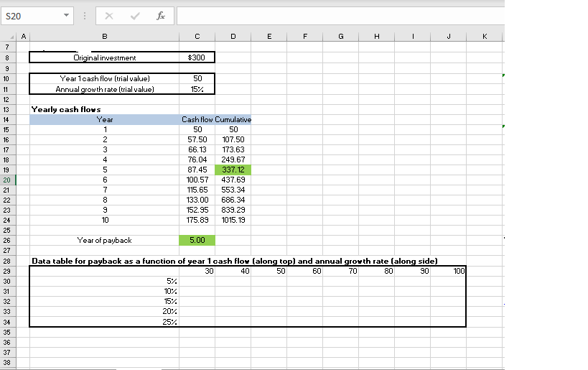The height and width of the screenshot is (370, 588).
Task: Click the 25% growth rate cell in data table
Action: (x=105, y=322)
